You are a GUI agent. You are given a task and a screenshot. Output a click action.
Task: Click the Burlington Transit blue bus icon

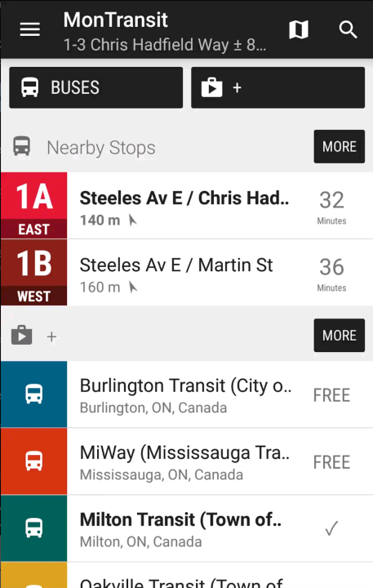(33, 394)
